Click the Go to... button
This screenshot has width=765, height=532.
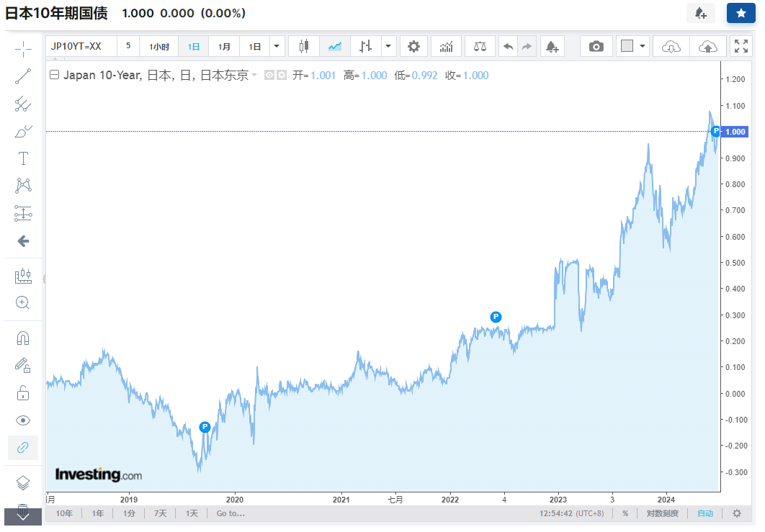[x=231, y=513]
